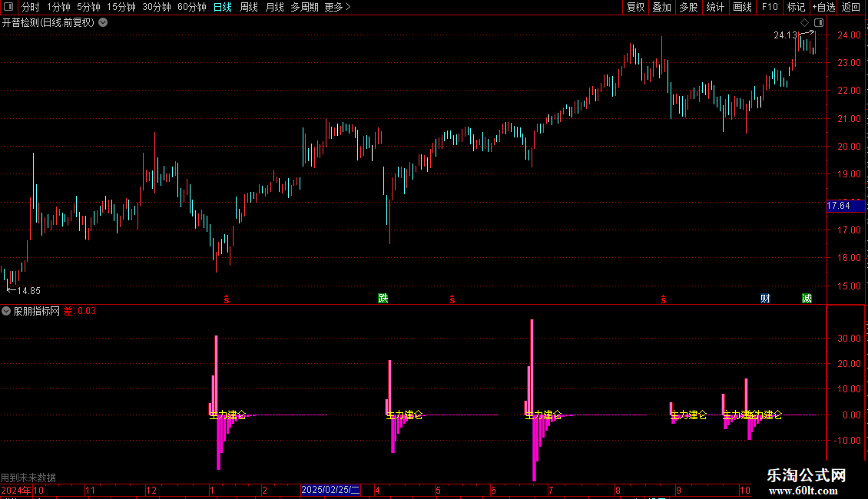The width and height of the screenshot is (868, 499).
Task: Click the highlighted 17.64 price label
Action: pyautogui.click(x=845, y=206)
